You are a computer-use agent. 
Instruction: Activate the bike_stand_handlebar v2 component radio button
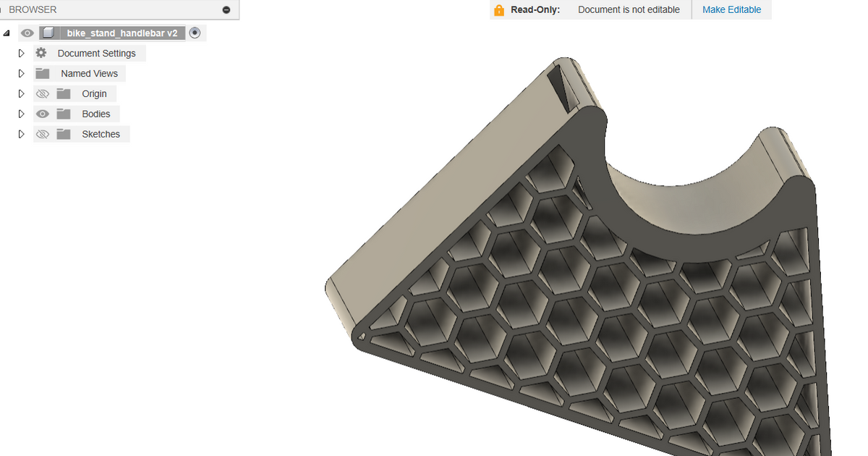pos(195,33)
